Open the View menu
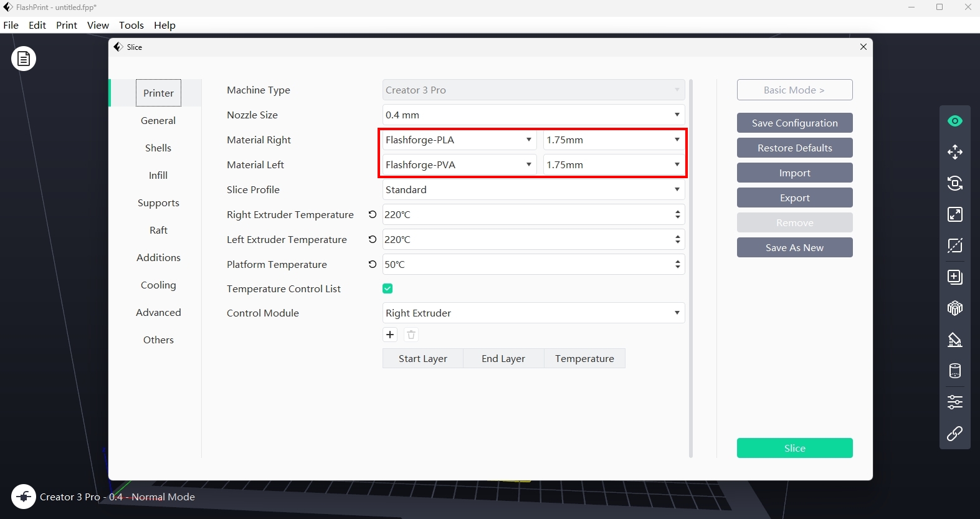The image size is (980, 519). (x=98, y=25)
